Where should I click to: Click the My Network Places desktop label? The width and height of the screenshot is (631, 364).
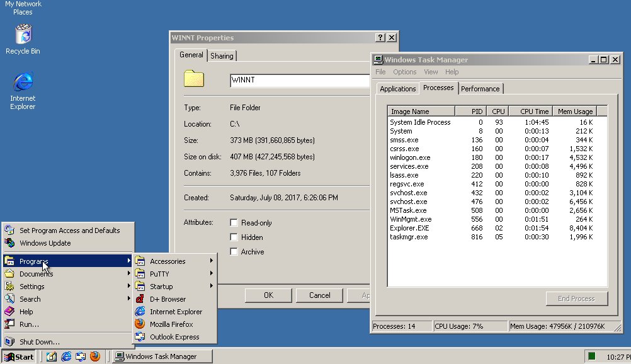point(23,8)
